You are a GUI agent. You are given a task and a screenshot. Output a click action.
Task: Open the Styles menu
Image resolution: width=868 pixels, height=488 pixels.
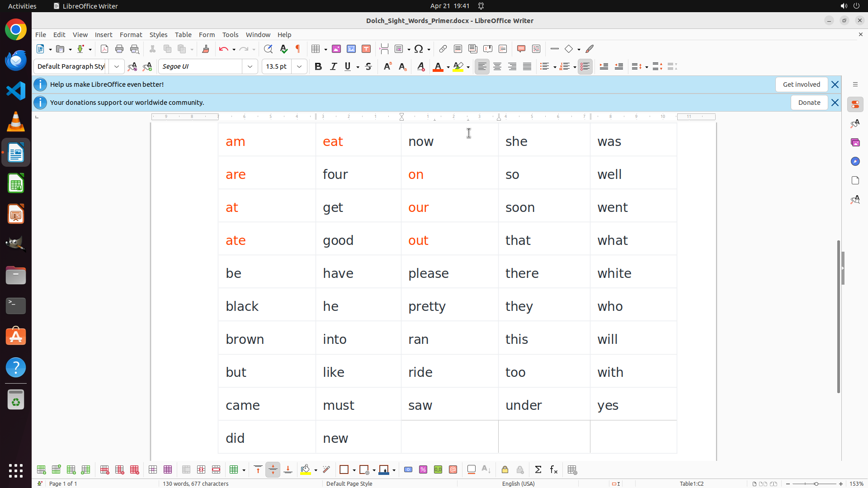coord(158,34)
